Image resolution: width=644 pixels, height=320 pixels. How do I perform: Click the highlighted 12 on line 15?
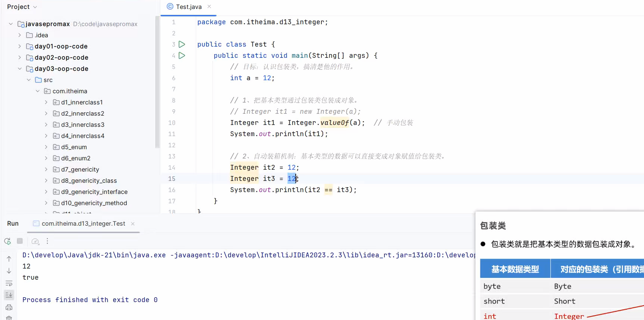292,179
